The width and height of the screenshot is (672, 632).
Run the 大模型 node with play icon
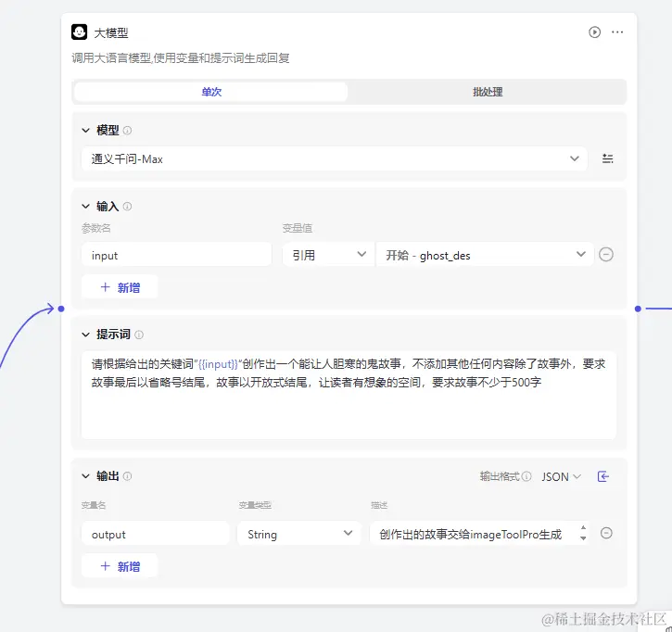point(594,32)
